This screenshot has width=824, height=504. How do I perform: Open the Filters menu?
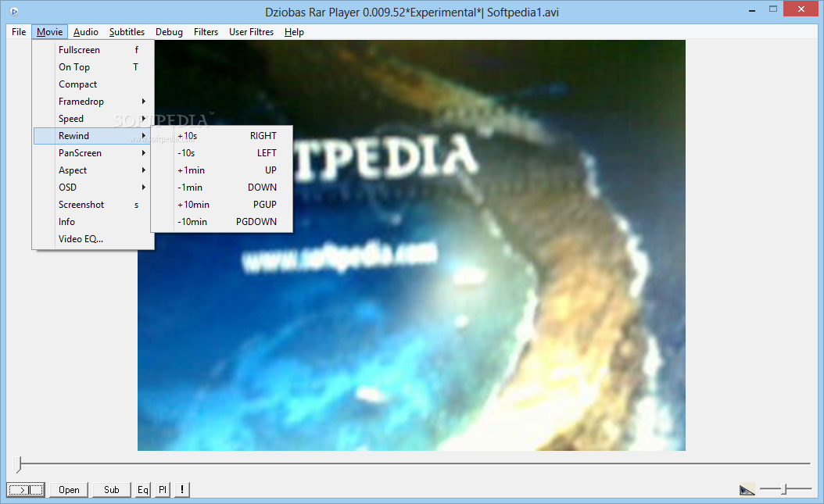pyautogui.click(x=206, y=32)
